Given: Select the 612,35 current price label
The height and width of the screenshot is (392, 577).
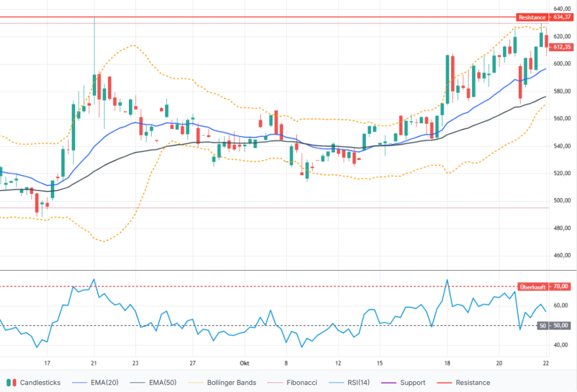Looking at the screenshot, I should (562, 47).
